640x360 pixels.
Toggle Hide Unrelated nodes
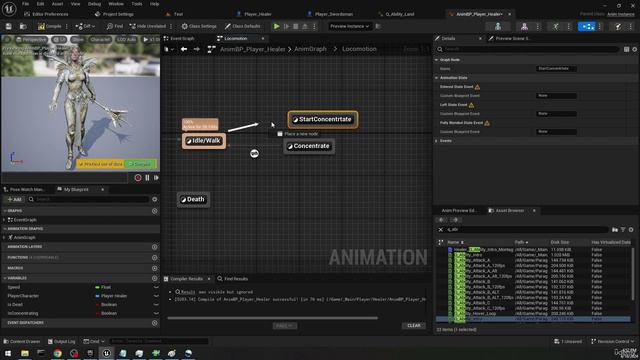pos(148,26)
